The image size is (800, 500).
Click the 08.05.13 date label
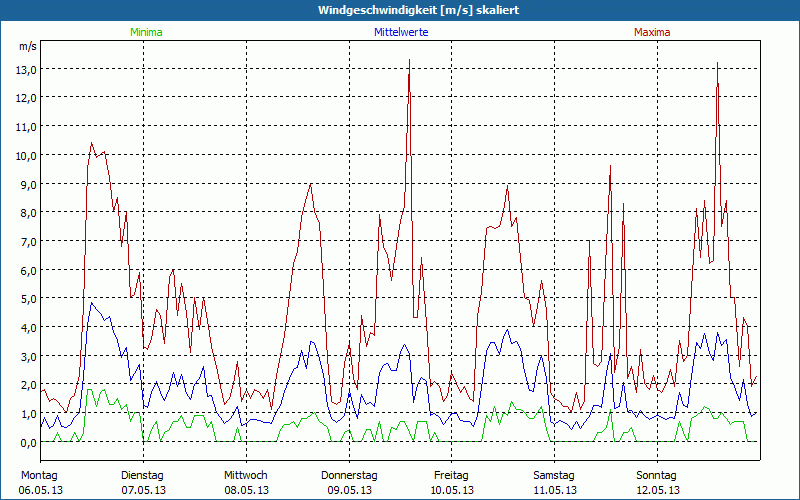coord(246,491)
